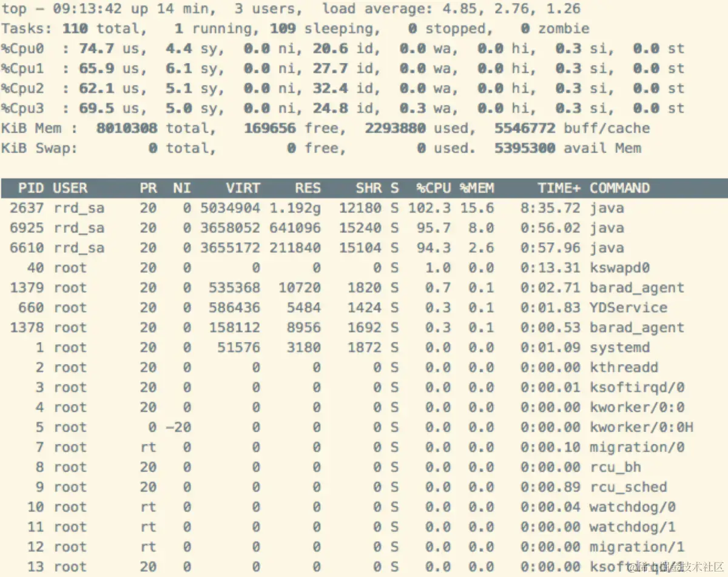Click the ksoftirqd/0 command name
This screenshot has height=577, width=728.
(637, 388)
